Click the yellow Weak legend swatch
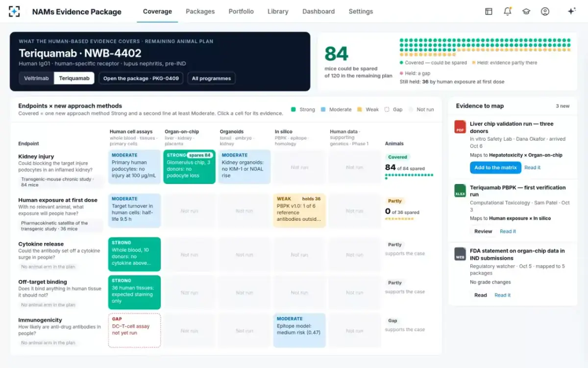The height and width of the screenshot is (368, 588). [x=360, y=109]
